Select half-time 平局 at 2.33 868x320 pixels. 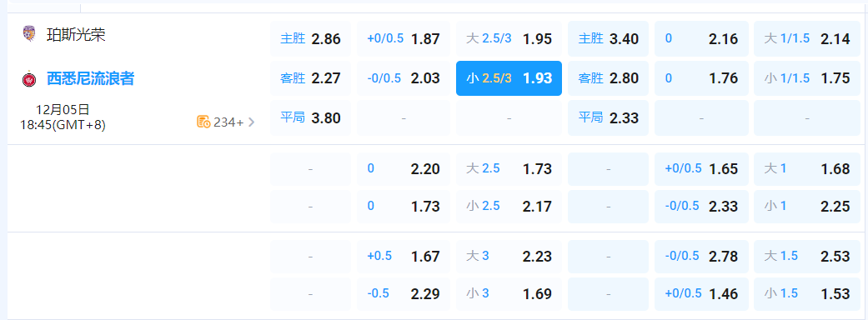[x=609, y=118]
